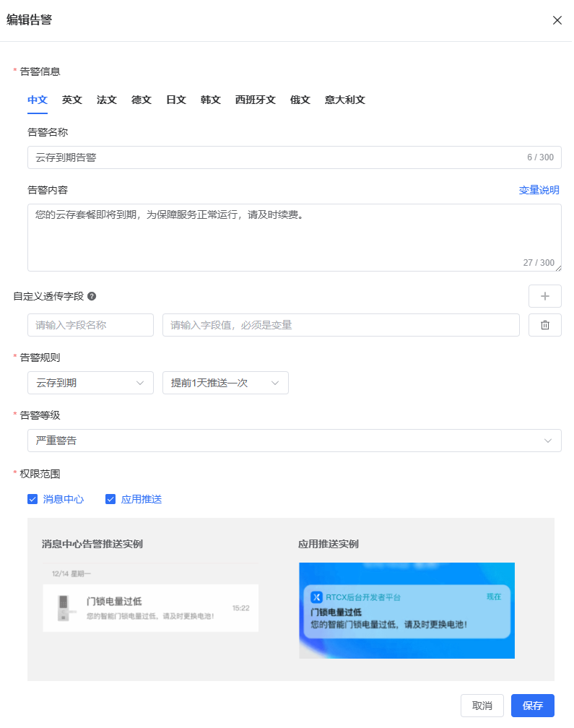Switch to the 法文 tab
574x728 pixels.
coord(107,100)
